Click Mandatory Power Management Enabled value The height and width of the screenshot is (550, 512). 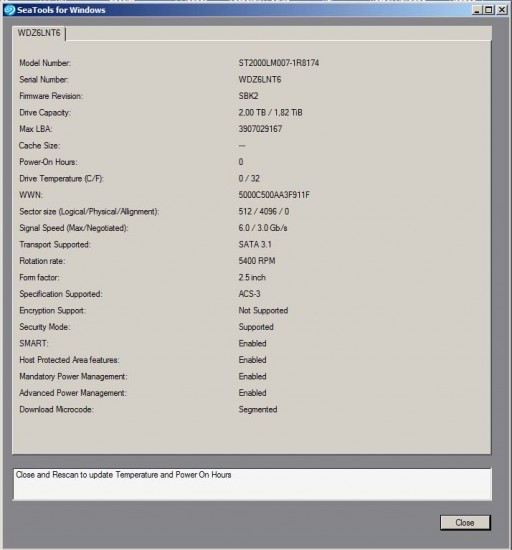point(252,376)
